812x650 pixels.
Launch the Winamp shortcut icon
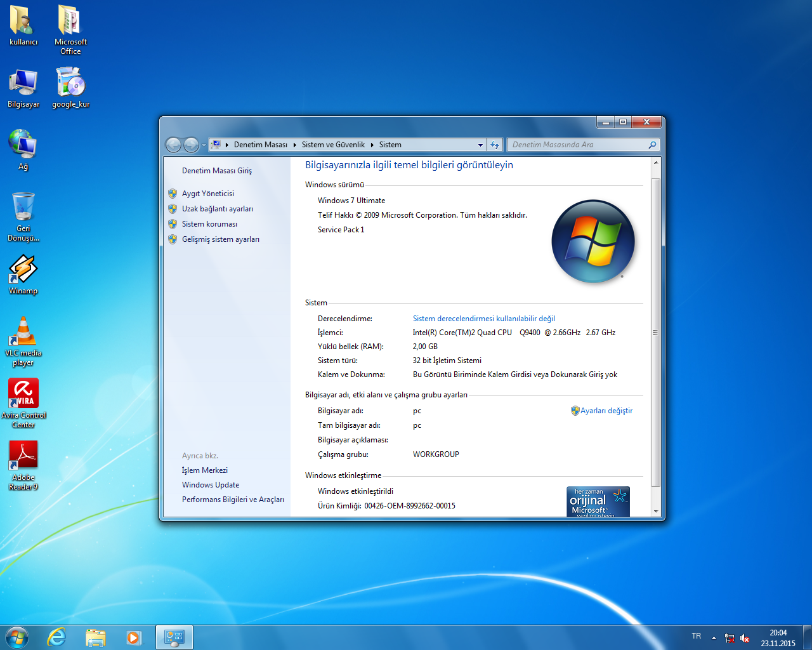(23, 275)
